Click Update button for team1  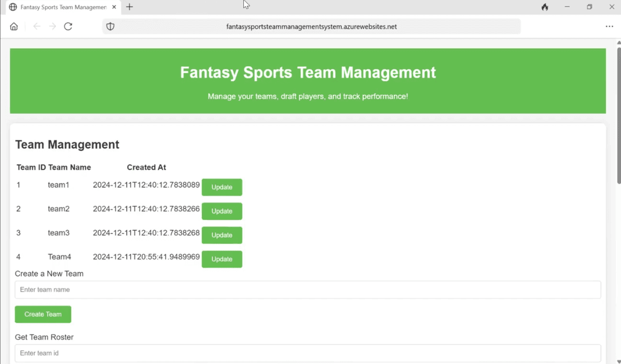[x=221, y=187]
